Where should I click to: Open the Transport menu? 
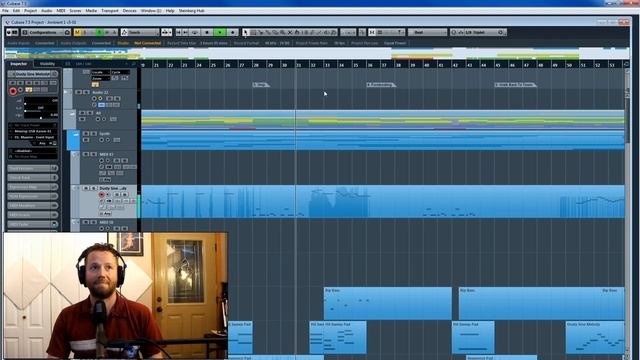click(109, 11)
